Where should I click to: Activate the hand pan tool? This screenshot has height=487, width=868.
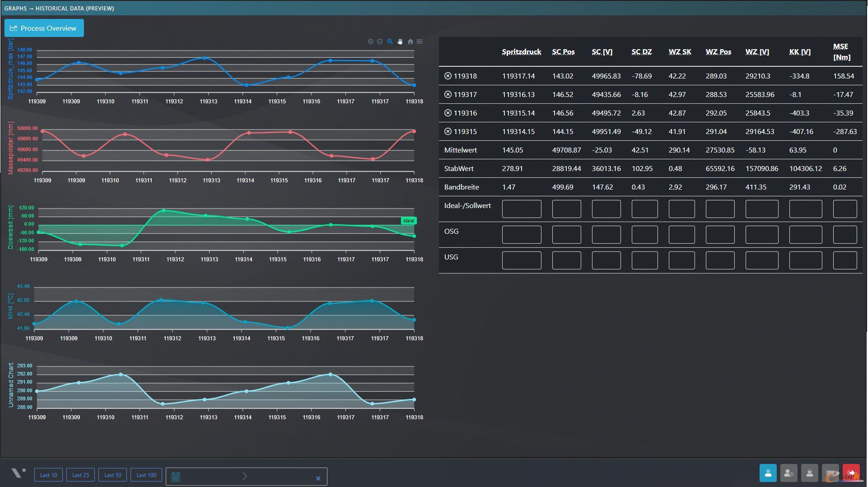pyautogui.click(x=400, y=42)
